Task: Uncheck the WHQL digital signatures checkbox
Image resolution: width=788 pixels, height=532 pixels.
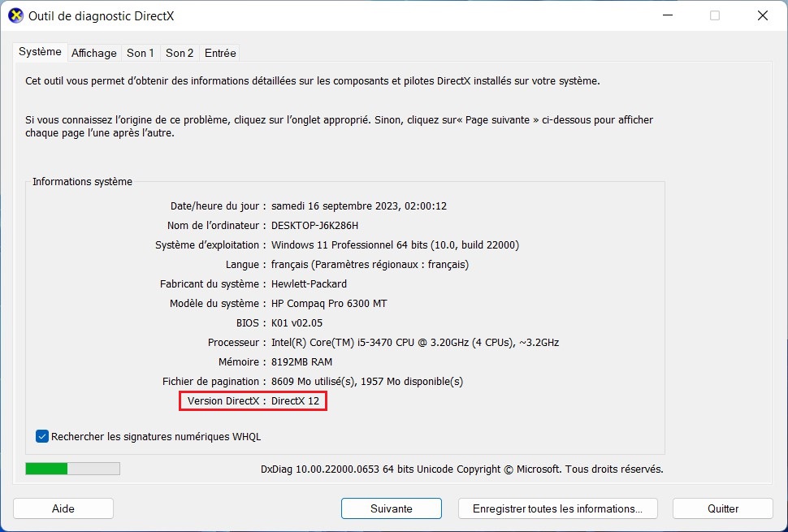Action: coord(43,436)
